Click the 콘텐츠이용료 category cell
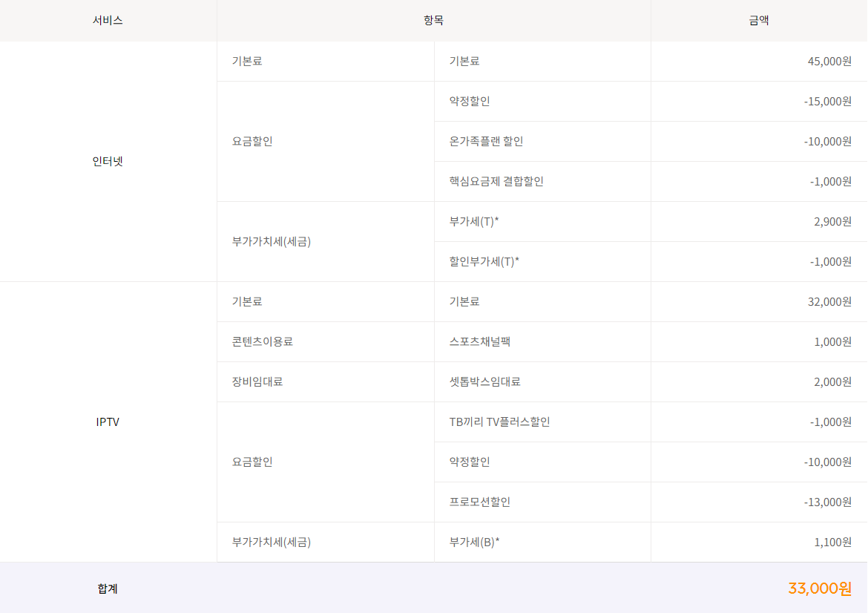Viewport: 868px width, 613px height. [267, 341]
